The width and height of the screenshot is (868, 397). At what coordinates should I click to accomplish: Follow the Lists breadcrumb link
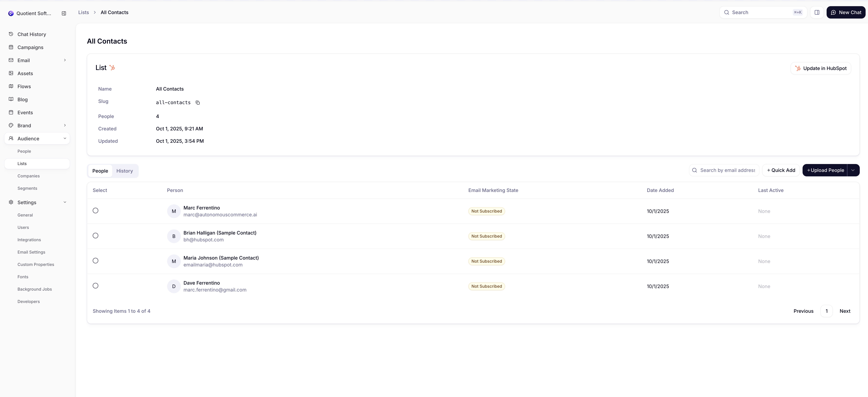coord(83,12)
